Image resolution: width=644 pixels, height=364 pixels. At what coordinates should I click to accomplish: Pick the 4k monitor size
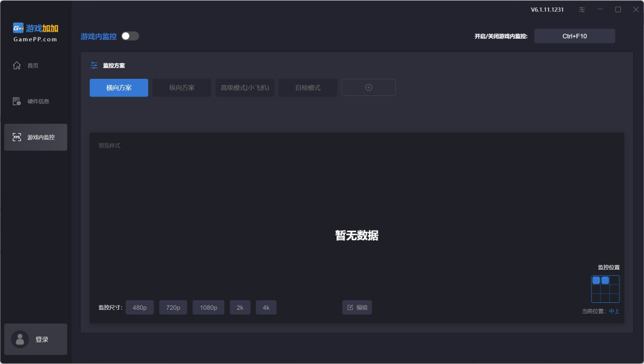[x=266, y=308]
